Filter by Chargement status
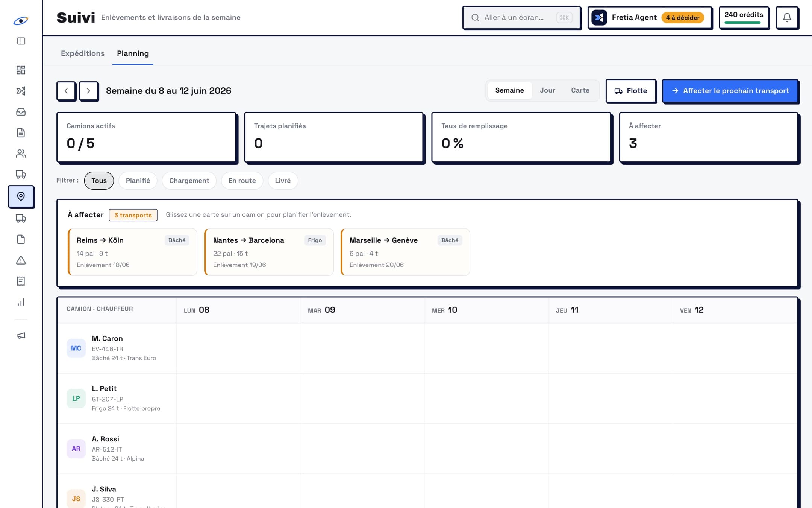 pyautogui.click(x=189, y=181)
